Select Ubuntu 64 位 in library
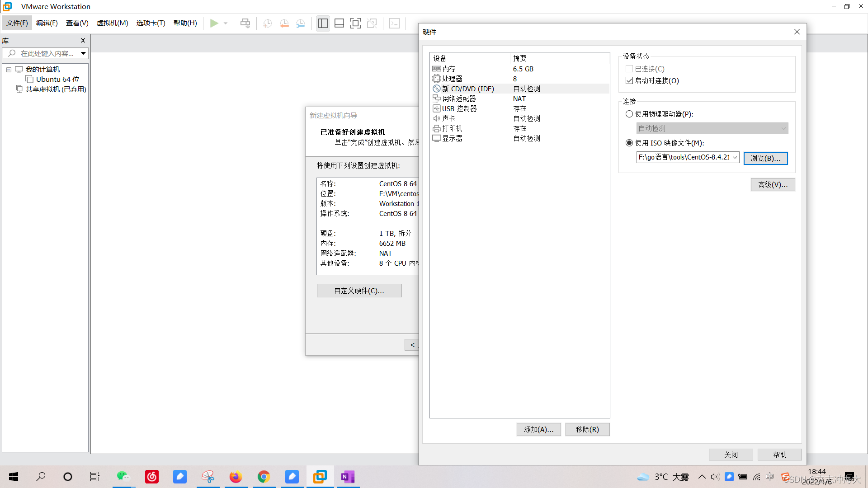This screenshot has height=488, width=868. point(57,80)
